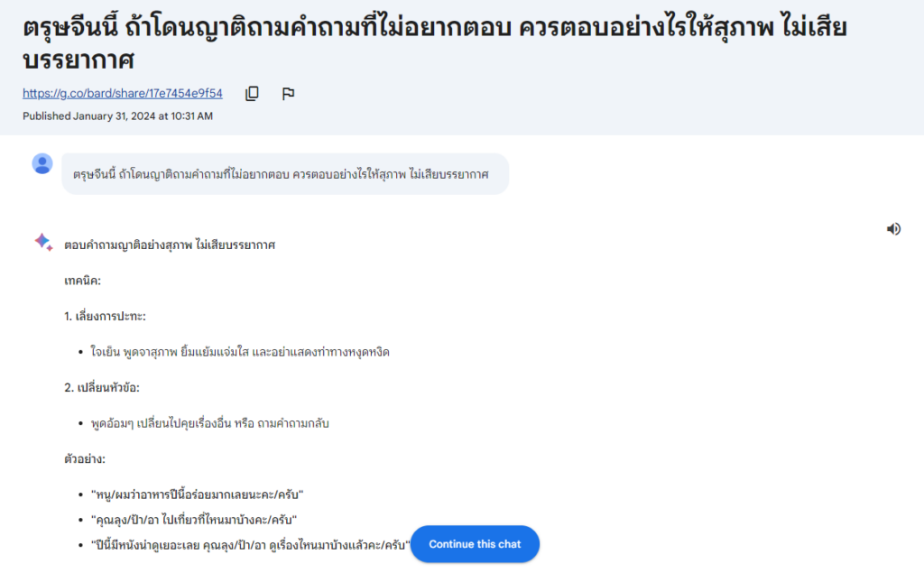Click the copy share link icon
The image size is (924, 573).
point(253,94)
